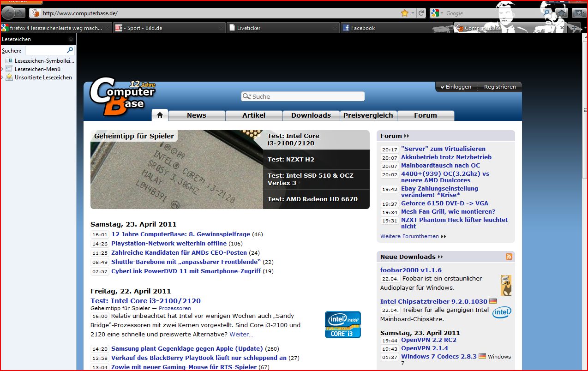The height and width of the screenshot is (371, 588).
Task: Reload the page with the refresh icon
Action: tap(421, 13)
